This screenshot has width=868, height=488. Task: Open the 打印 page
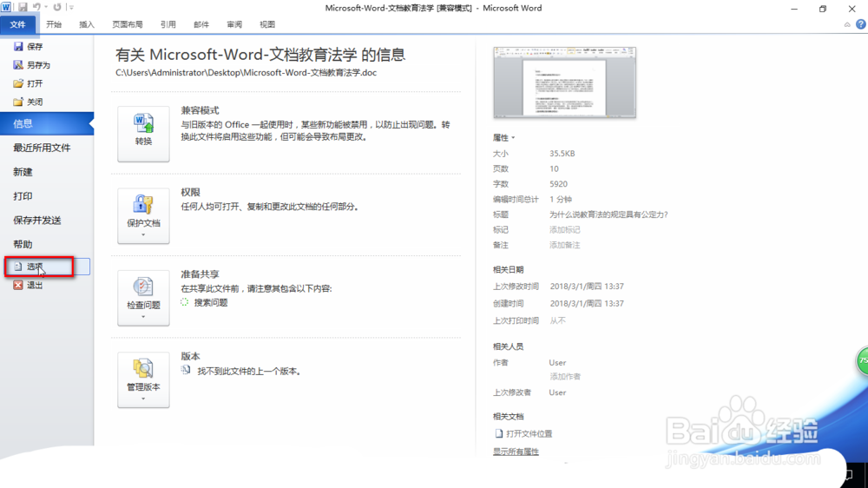click(x=23, y=196)
